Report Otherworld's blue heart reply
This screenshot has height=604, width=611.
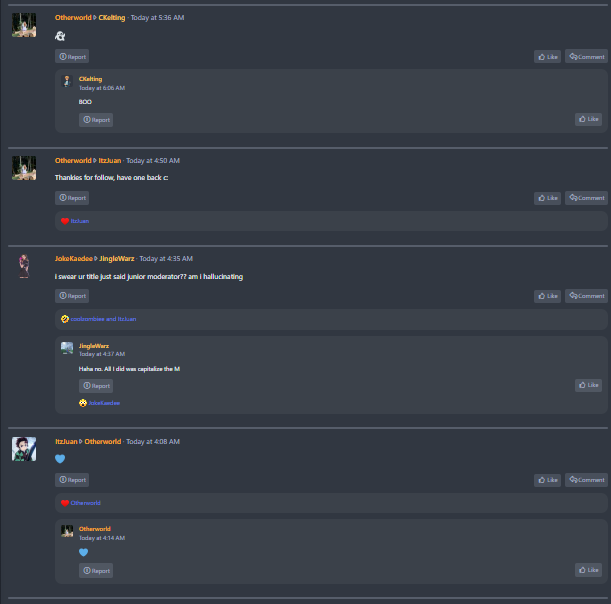pyautogui.click(x=96, y=570)
